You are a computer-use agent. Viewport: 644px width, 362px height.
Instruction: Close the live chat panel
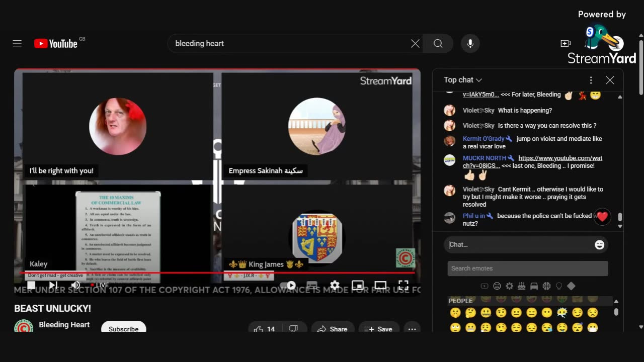(x=610, y=80)
